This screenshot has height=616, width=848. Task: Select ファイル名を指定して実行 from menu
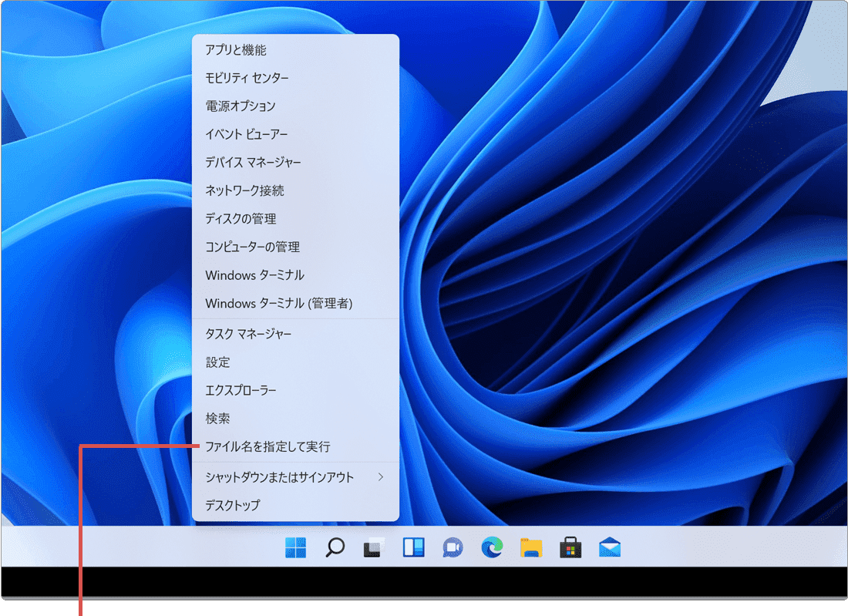point(268,446)
